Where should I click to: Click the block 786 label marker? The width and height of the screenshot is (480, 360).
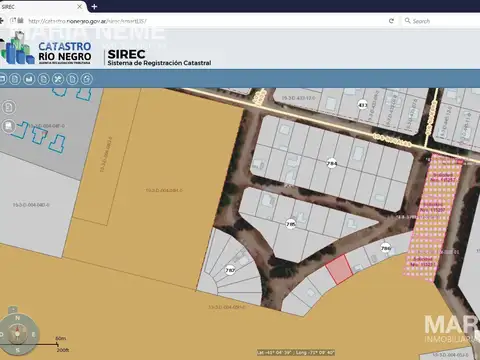click(386, 248)
